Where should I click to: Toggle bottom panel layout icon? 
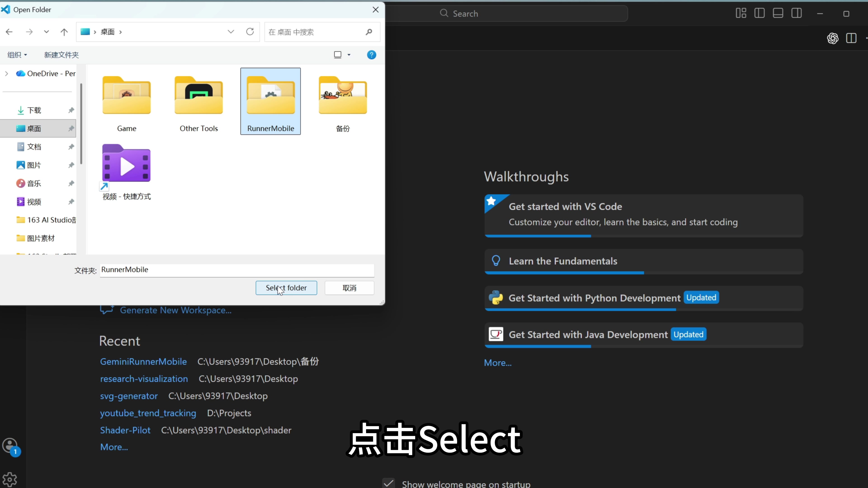click(x=778, y=14)
